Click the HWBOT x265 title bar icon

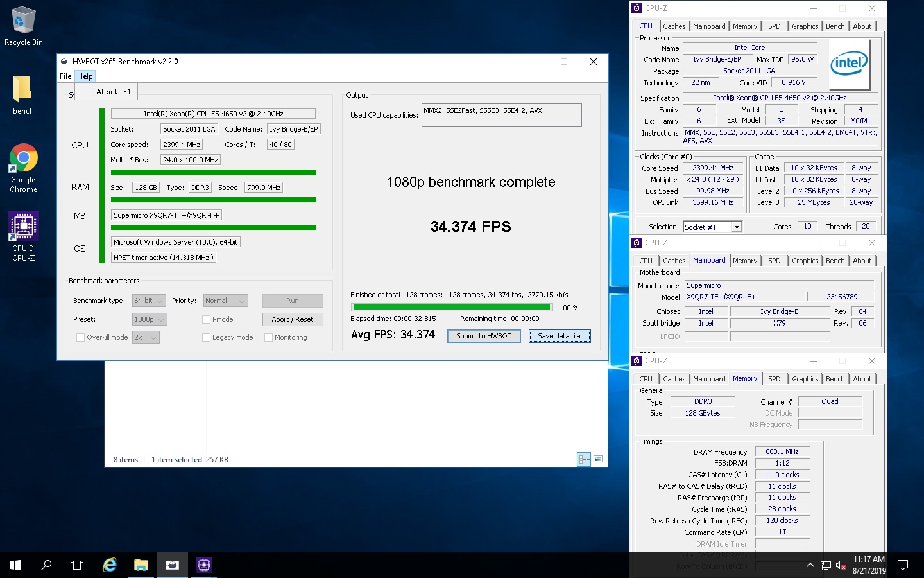[64, 62]
